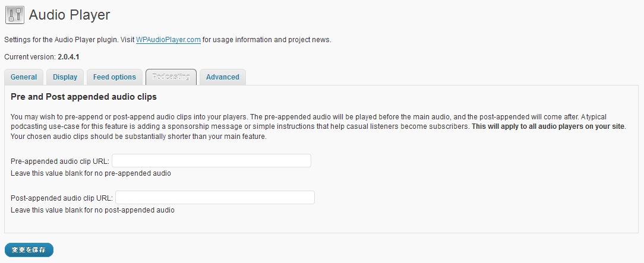Show the Advanced settings tab

pyautogui.click(x=223, y=77)
